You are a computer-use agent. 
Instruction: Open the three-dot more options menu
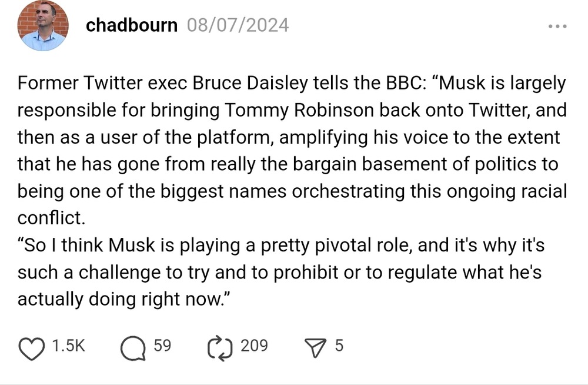pos(557,26)
